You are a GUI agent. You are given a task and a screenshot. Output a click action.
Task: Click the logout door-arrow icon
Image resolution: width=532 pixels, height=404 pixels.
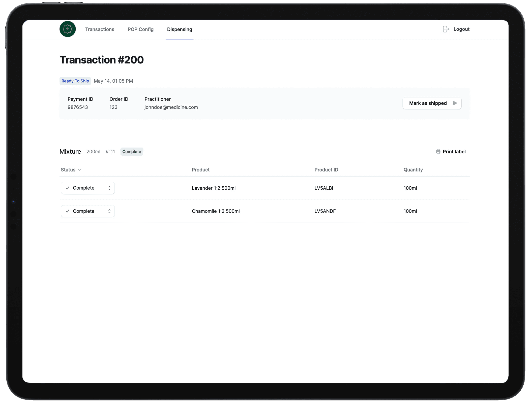(446, 29)
